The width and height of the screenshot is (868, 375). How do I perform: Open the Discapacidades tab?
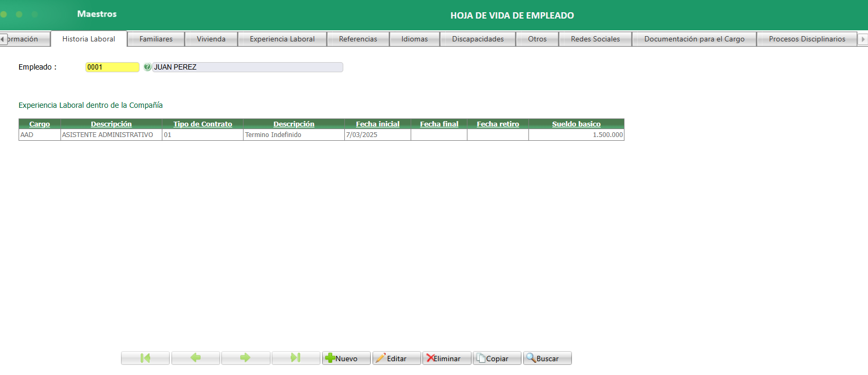point(478,39)
